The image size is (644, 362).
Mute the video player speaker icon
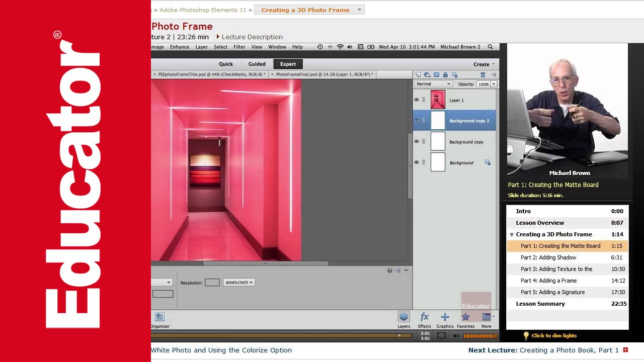tap(456, 336)
